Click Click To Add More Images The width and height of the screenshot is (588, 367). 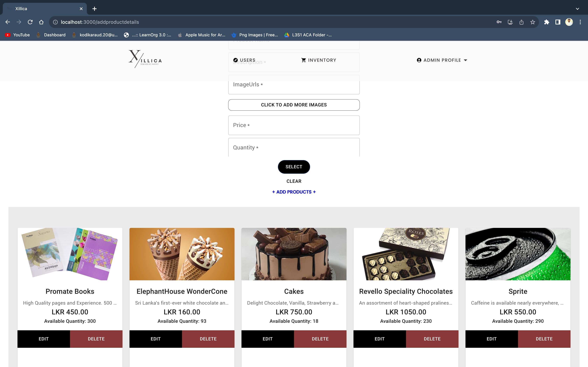click(x=294, y=105)
